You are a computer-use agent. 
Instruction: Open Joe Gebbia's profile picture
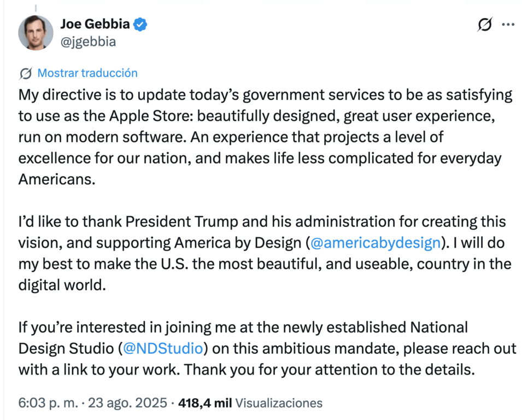tap(36, 33)
